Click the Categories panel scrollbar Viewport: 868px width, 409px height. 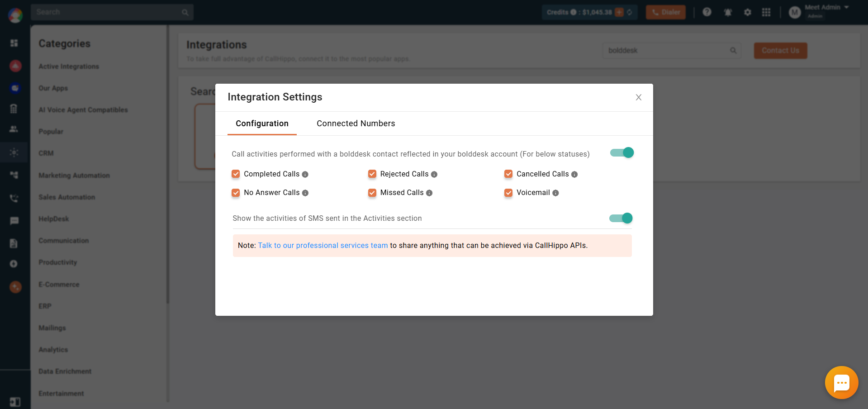click(168, 164)
